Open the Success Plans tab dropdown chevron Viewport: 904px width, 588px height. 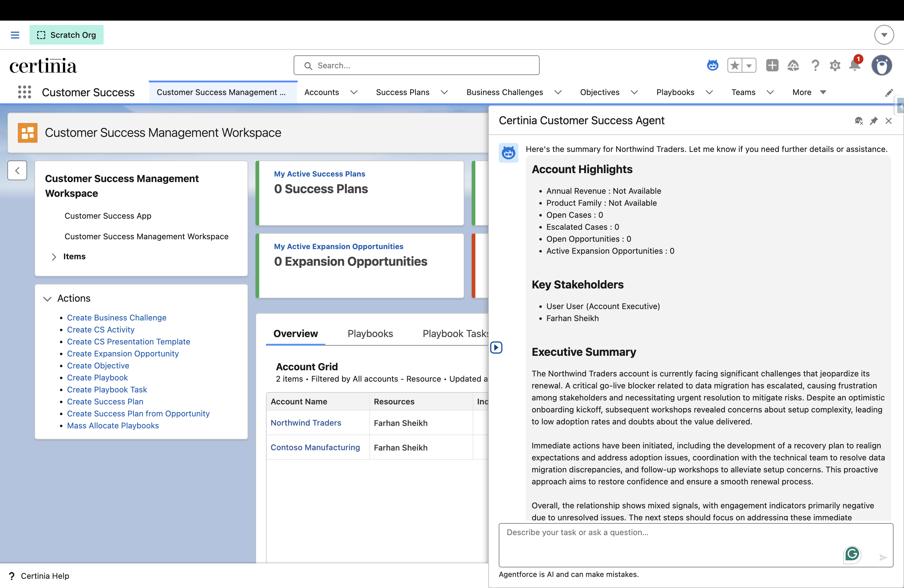point(444,92)
